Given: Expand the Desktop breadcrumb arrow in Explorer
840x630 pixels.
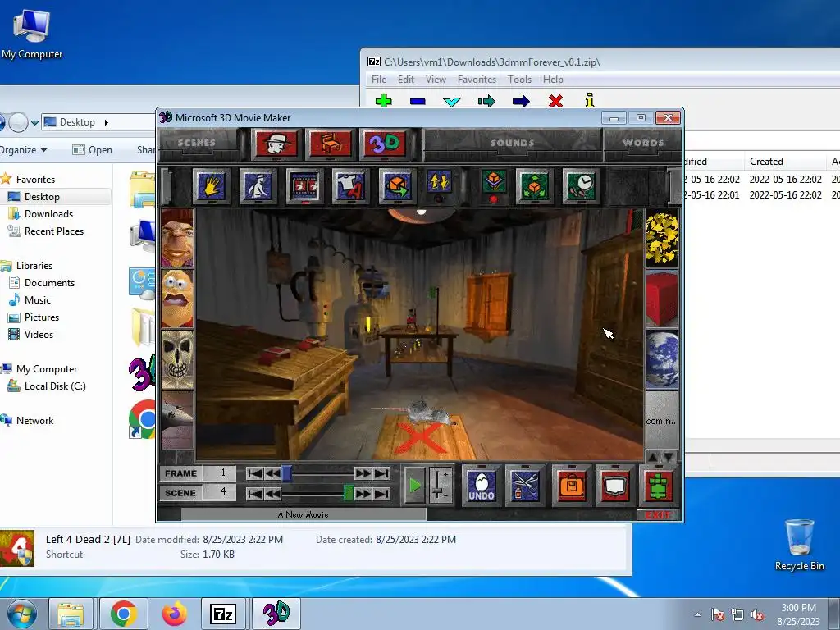Looking at the screenshot, I should click(x=106, y=122).
